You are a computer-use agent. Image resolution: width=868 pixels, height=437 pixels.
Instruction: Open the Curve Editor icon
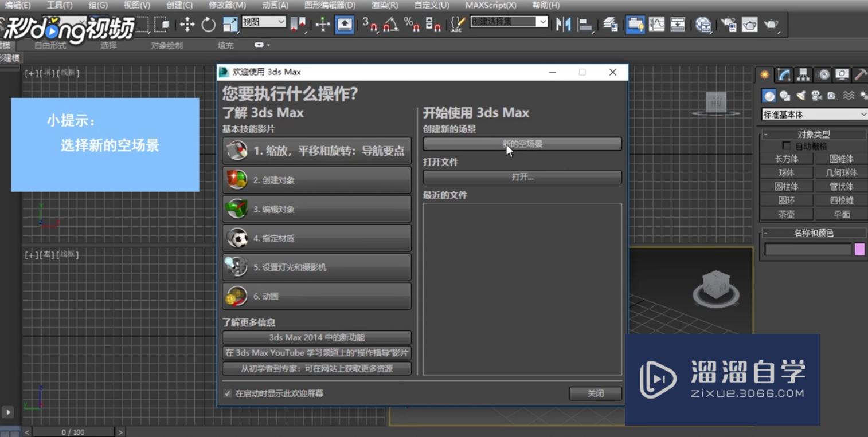coord(656,24)
